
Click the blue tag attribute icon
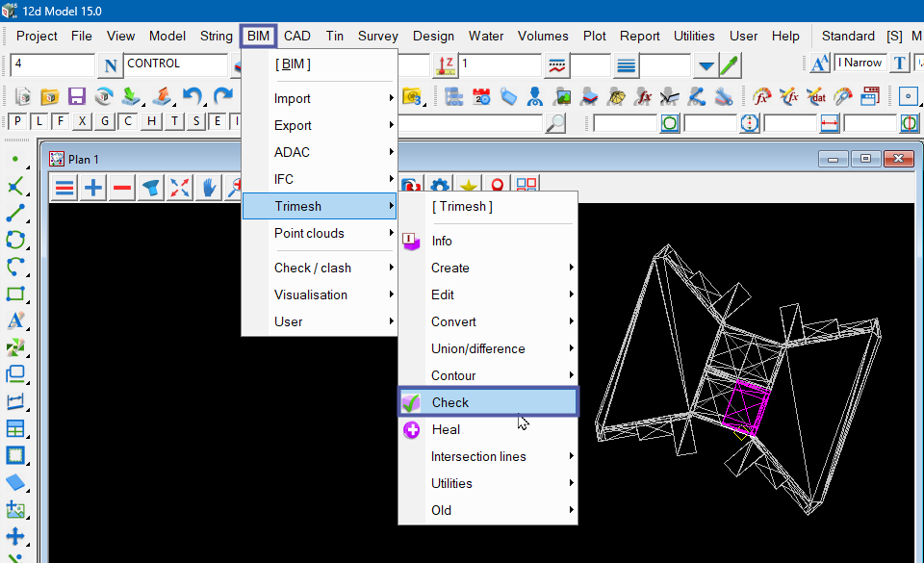pyautogui.click(x=508, y=96)
